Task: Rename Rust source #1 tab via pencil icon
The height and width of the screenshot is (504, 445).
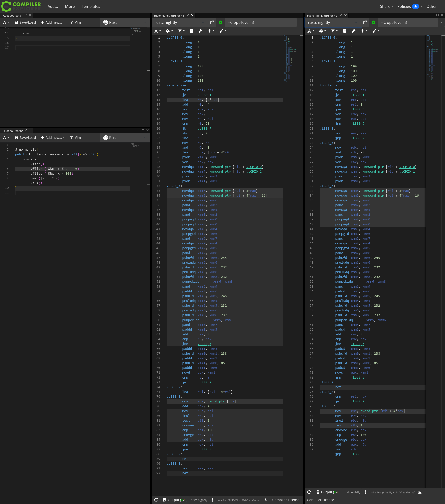Action: [x=26, y=15]
